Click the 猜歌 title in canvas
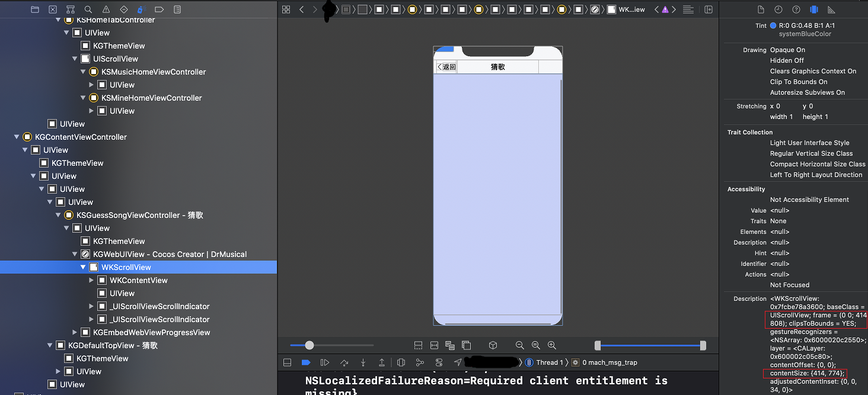Viewport: 868px width, 395px height. (498, 67)
